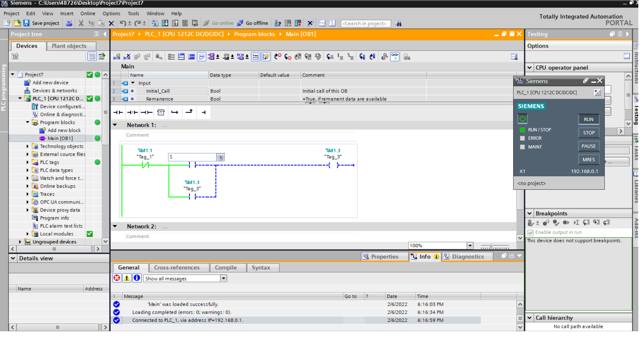Screen dimensions: 644x362
Task: Undo the last action
Action: pyautogui.click(x=123, y=23)
